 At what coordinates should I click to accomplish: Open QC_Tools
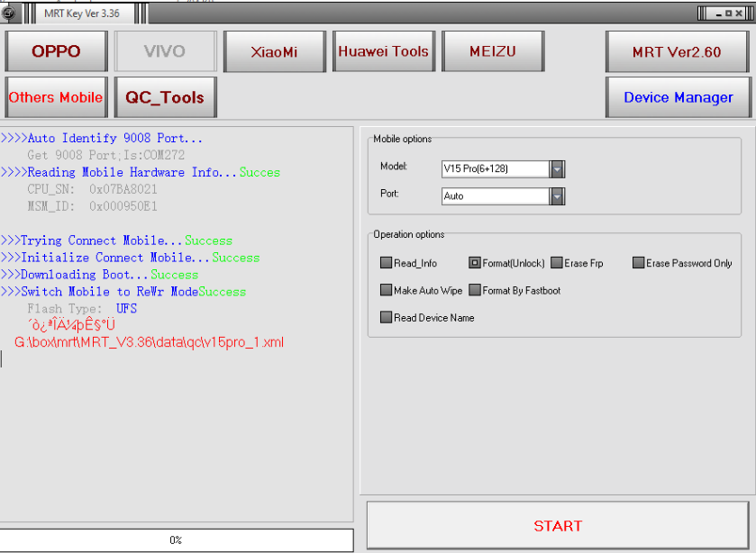tap(166, 97)
